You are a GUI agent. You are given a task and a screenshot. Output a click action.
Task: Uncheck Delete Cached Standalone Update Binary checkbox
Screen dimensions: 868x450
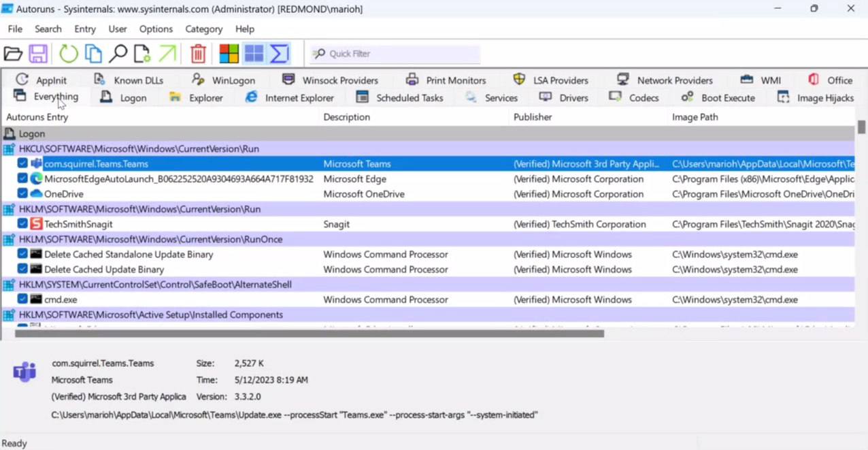(22, 254)
